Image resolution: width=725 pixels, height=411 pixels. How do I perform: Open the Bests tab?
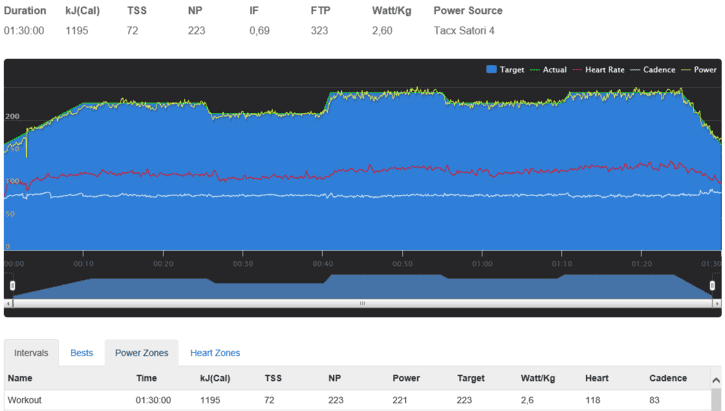[81, 353]
